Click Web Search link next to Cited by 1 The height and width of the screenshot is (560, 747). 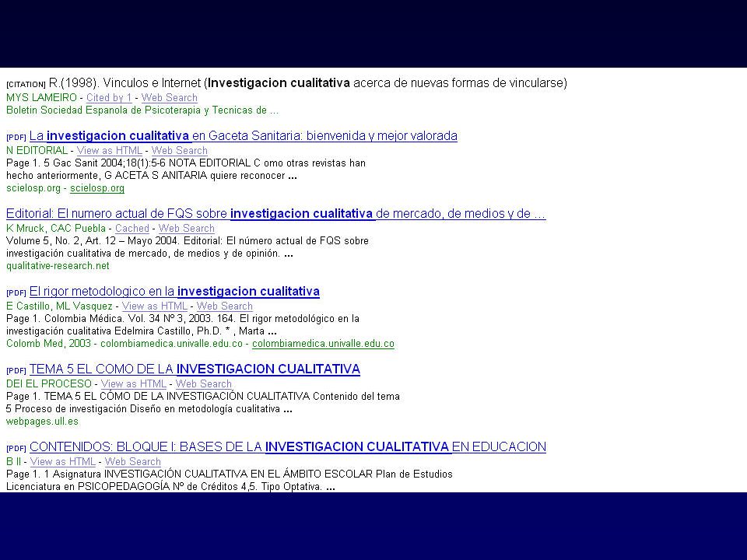point(169,98)
